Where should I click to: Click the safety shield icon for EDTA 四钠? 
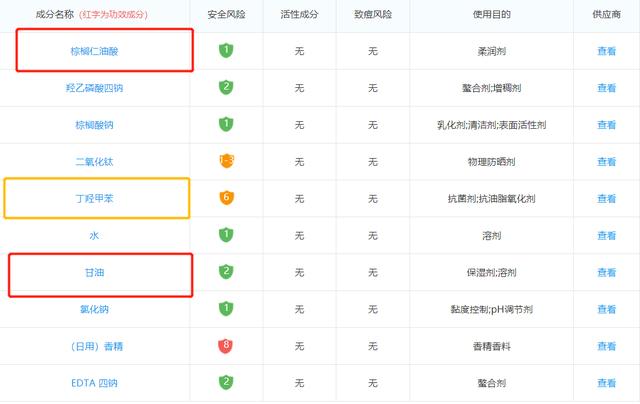[x=226, y=382]
